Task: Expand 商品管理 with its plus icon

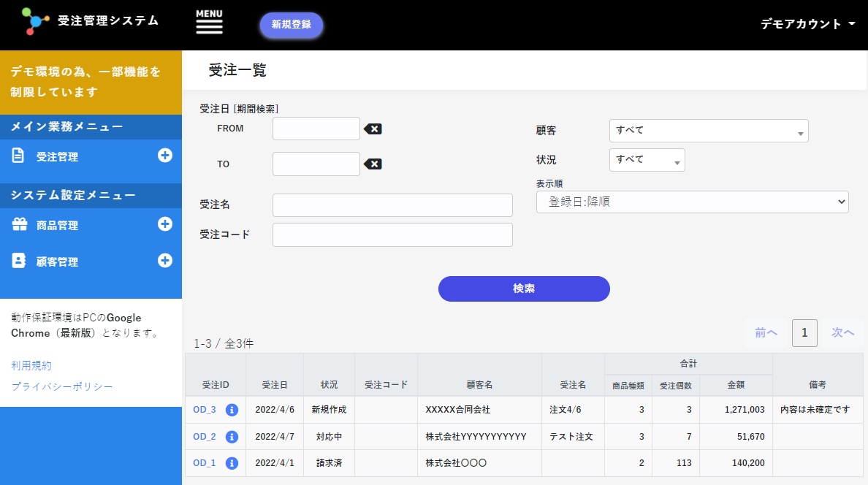Action: [x=165, y=224]
